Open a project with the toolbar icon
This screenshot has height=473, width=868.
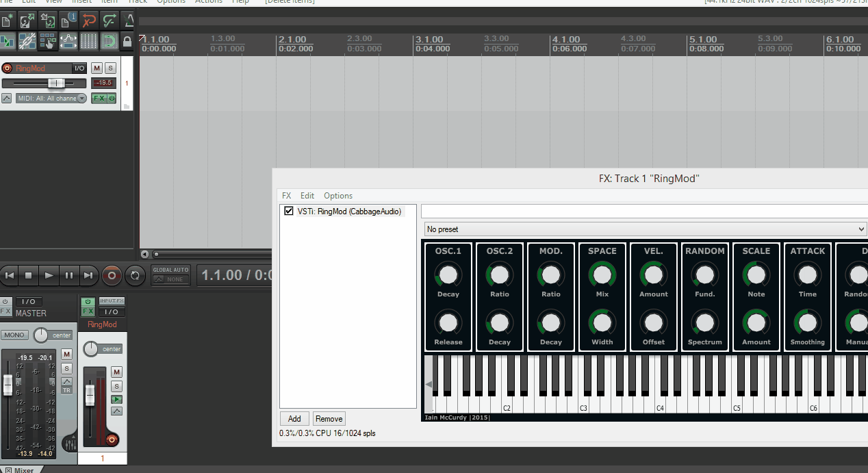(x=27, y=21)
